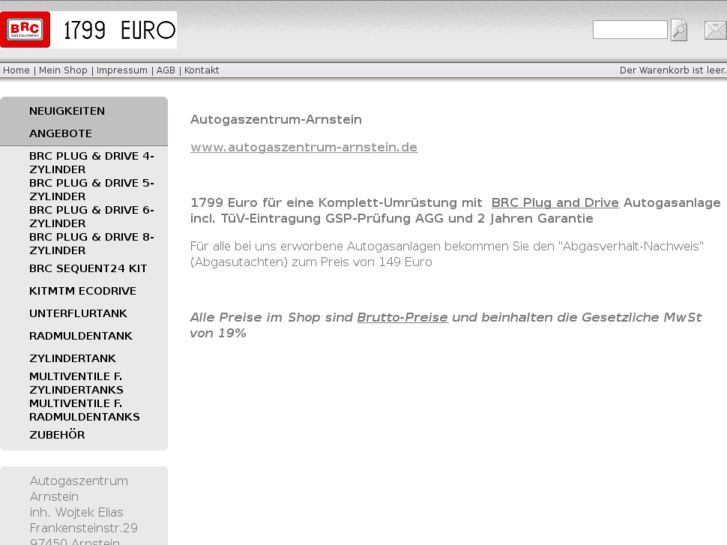
Task: Focus the search input field
Action: (630, 30)
